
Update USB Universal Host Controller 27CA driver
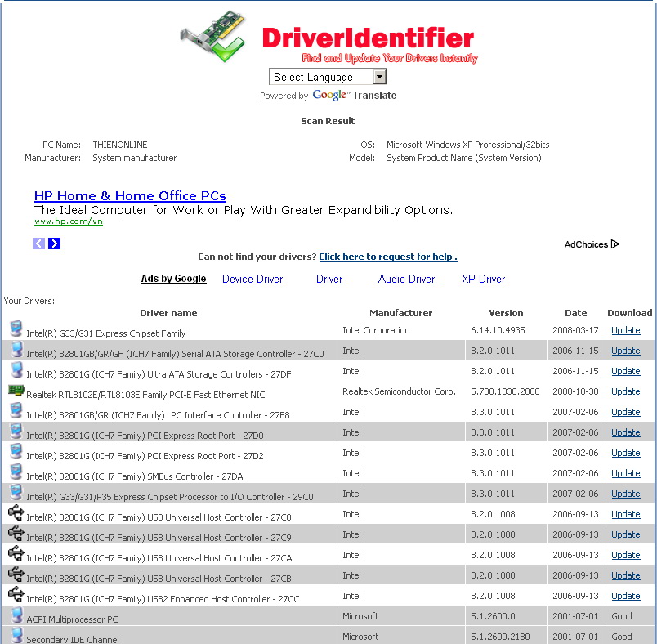[626, 555]
